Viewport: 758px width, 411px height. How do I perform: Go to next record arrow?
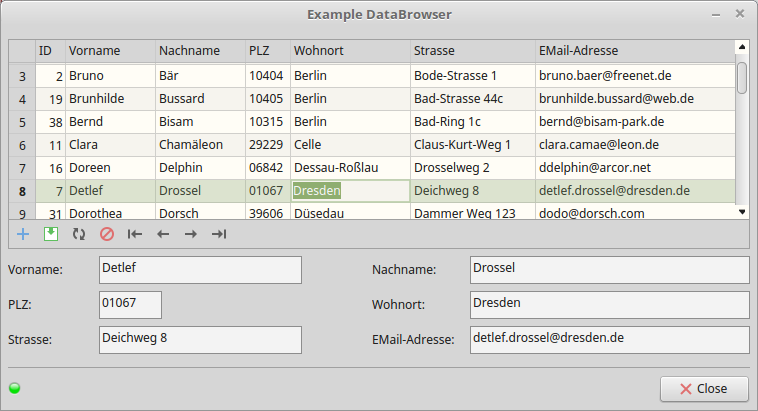click(x=191, y=234)
